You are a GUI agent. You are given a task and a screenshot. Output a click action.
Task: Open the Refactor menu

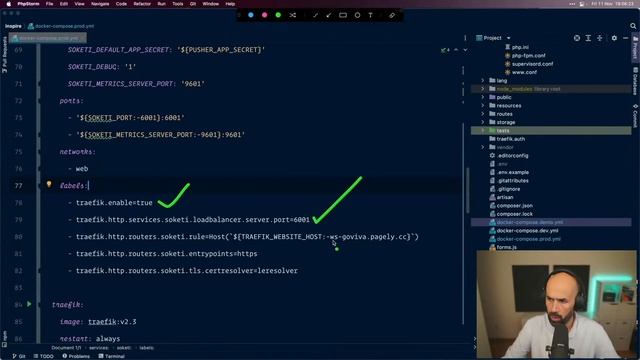142,4
